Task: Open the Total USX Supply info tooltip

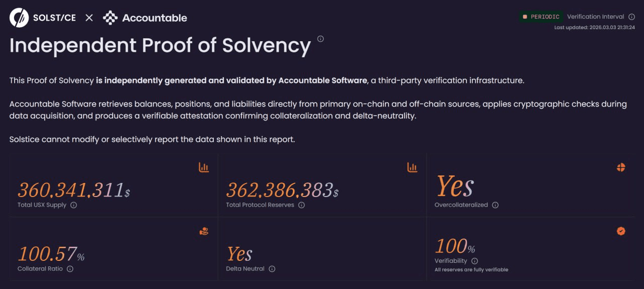Action: pyautogui.click(x=73, y=205)
